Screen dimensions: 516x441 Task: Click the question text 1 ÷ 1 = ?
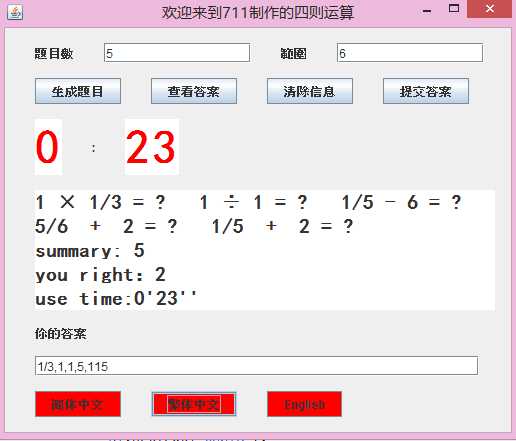(253, 202)
